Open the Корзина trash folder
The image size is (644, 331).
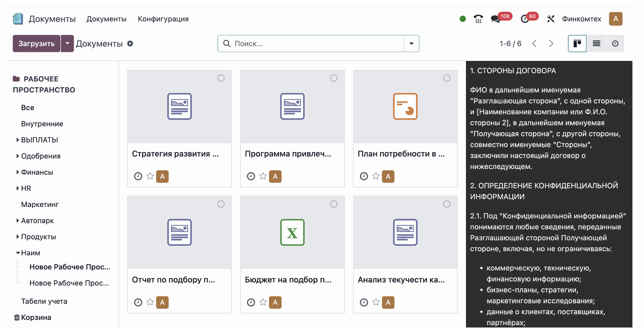pyautogui.click(x=36, y=317)
